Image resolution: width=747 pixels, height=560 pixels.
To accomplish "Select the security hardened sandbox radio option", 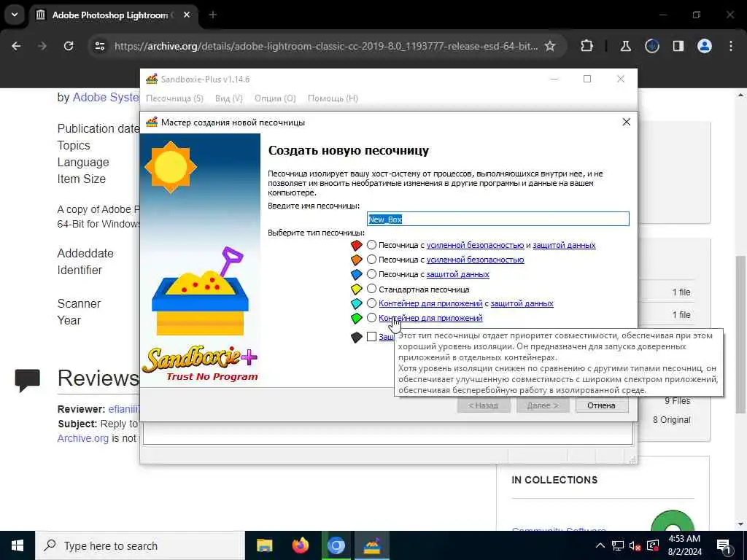I will click(x=371, y=260).
